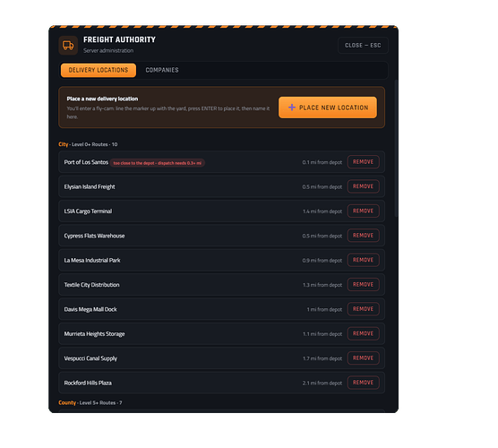Click the City section header
Screen dimensions: 498x448
(88, 144)
